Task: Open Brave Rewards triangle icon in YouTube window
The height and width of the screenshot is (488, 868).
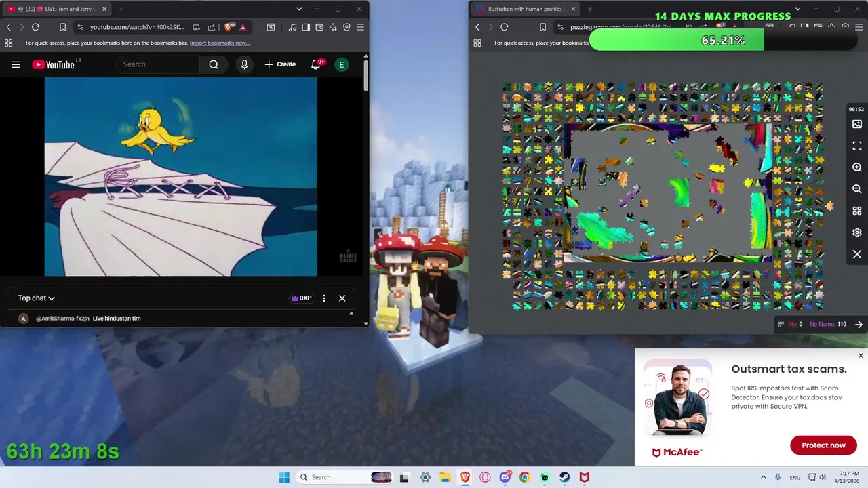Action: [x=243, y=27]
